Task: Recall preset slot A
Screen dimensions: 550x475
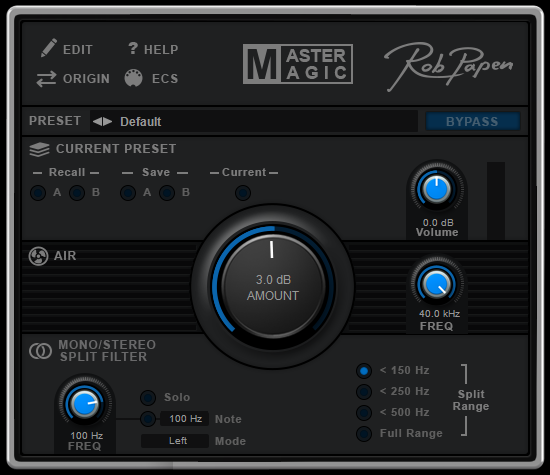Action: pos(38,193)
